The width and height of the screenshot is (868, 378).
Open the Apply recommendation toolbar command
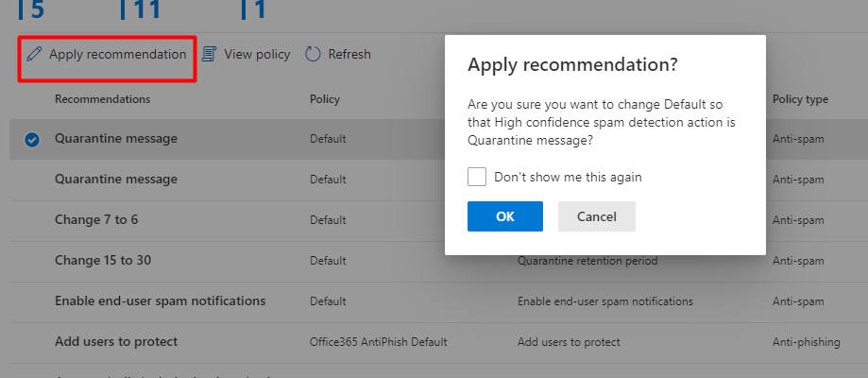coord(117,55)
